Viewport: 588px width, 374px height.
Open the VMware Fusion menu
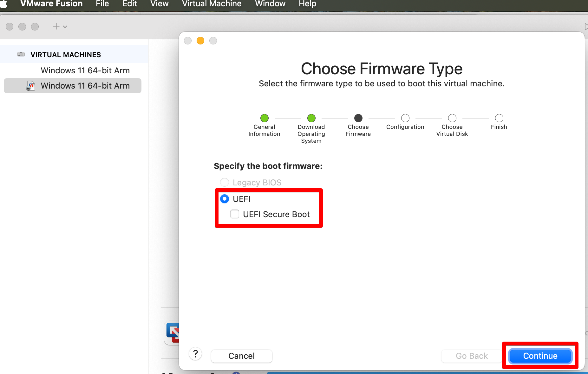tap(51, 4)
